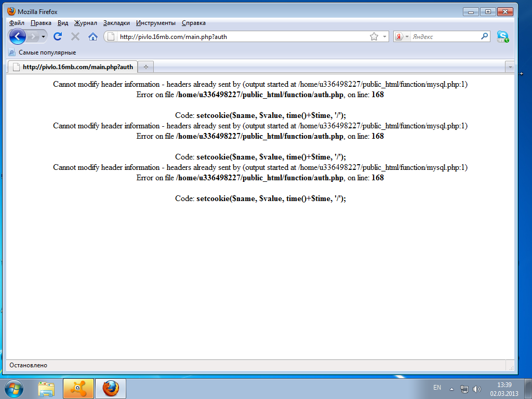The height and width of the screenshot is (399, 532).
Task: Open the Закладки menu
Action: pos(116,23)
